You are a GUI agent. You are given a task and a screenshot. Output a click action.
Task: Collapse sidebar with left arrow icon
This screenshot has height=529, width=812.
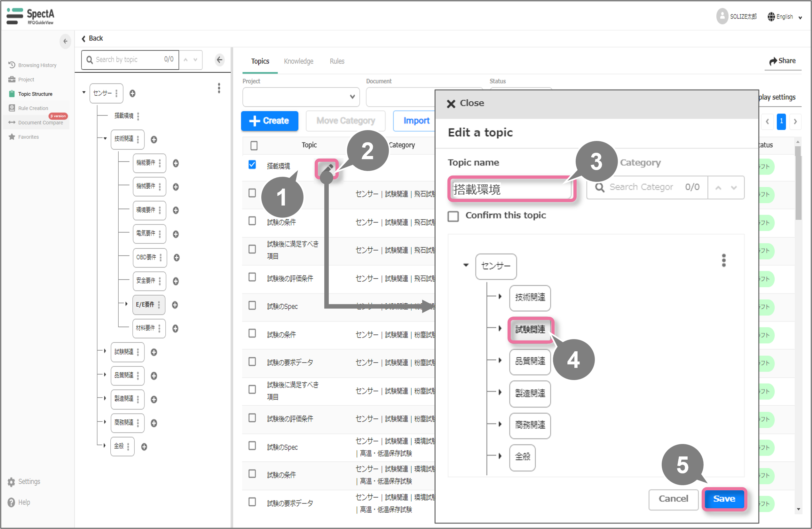[x=65, y=41]
